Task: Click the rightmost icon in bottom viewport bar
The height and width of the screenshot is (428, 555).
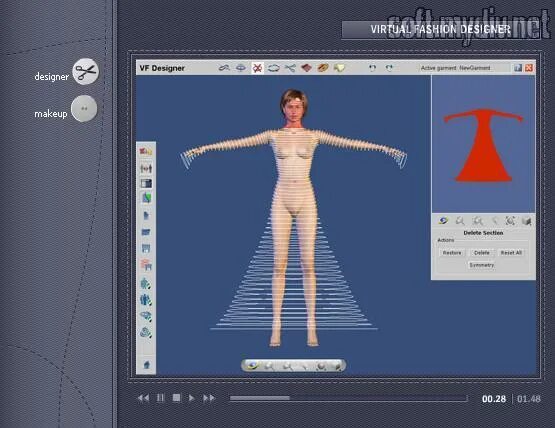Action: pos(338,366)
